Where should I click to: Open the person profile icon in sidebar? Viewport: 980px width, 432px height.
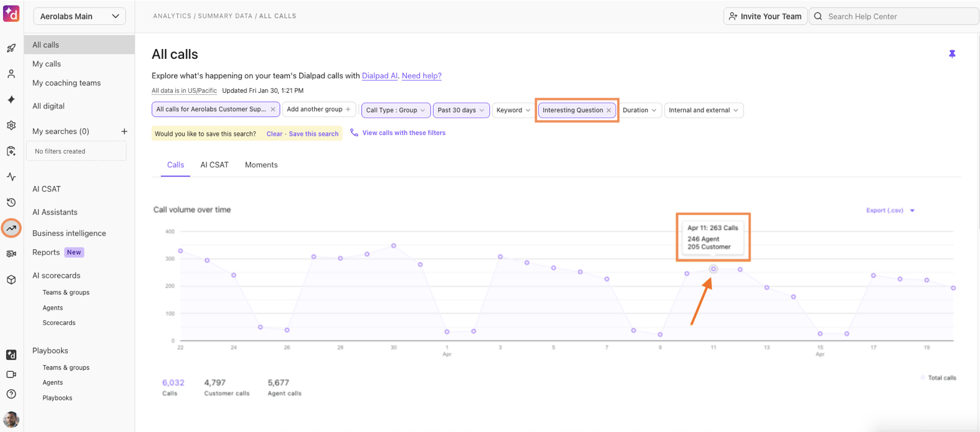pyautogui.click(x=11, y=74)
